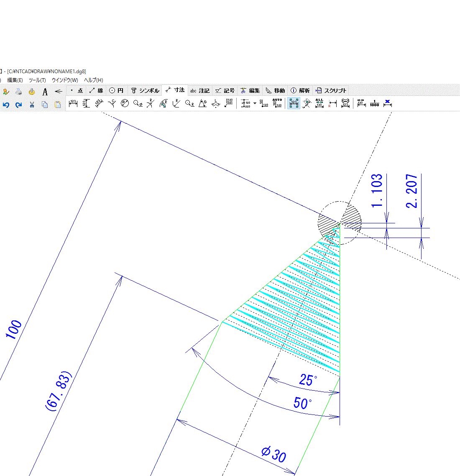Switch to the 注記 tab

pyautogui.click(x=199, y=90)
